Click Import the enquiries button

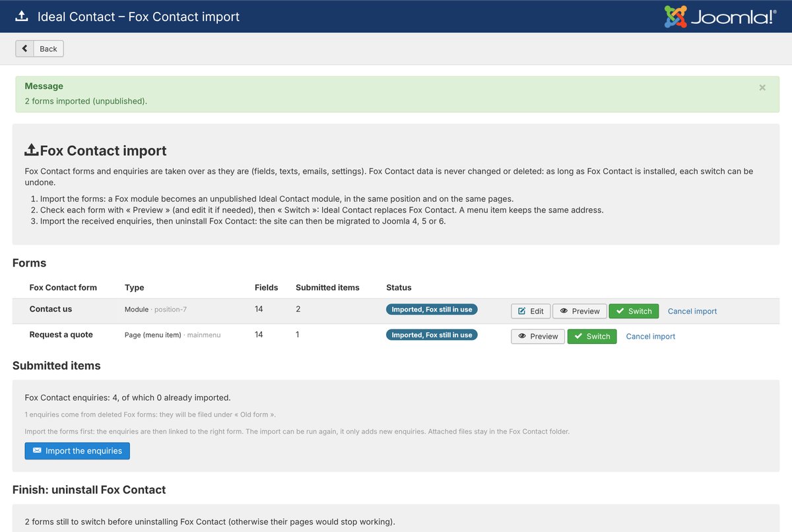(x=77, y=451)
